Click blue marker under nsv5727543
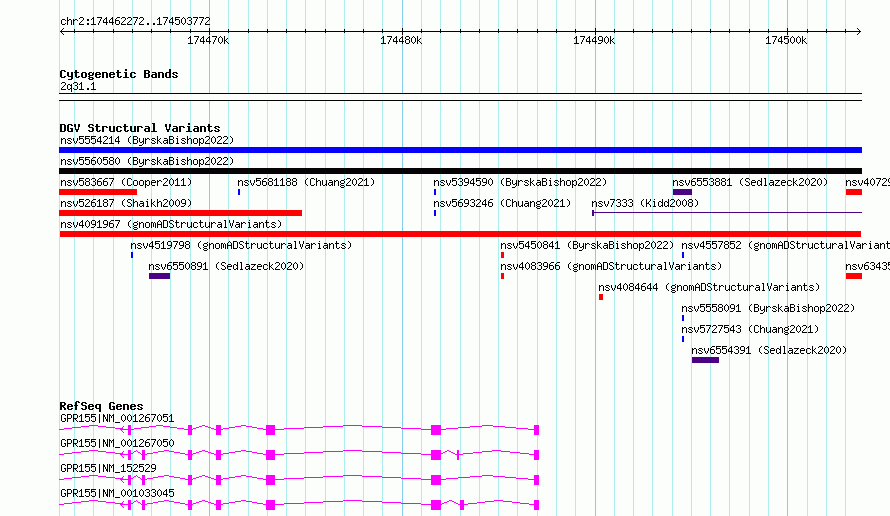 point(683,339)
